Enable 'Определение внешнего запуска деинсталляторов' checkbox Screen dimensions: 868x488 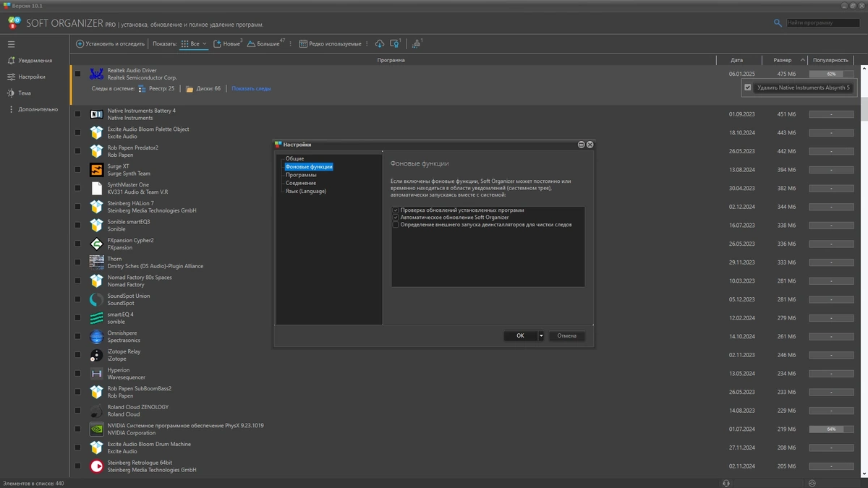pos(396,225)
